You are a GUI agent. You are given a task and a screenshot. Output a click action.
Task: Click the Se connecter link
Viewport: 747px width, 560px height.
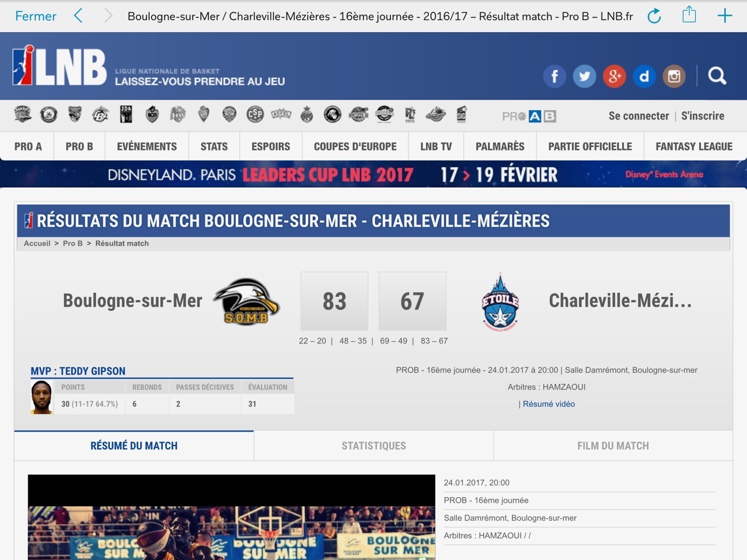(638, 116)
